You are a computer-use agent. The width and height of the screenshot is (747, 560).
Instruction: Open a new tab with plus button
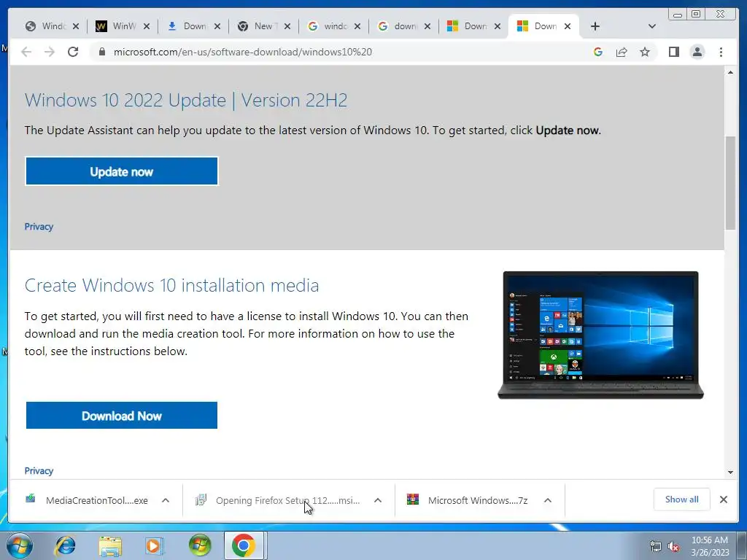point(595,26)
